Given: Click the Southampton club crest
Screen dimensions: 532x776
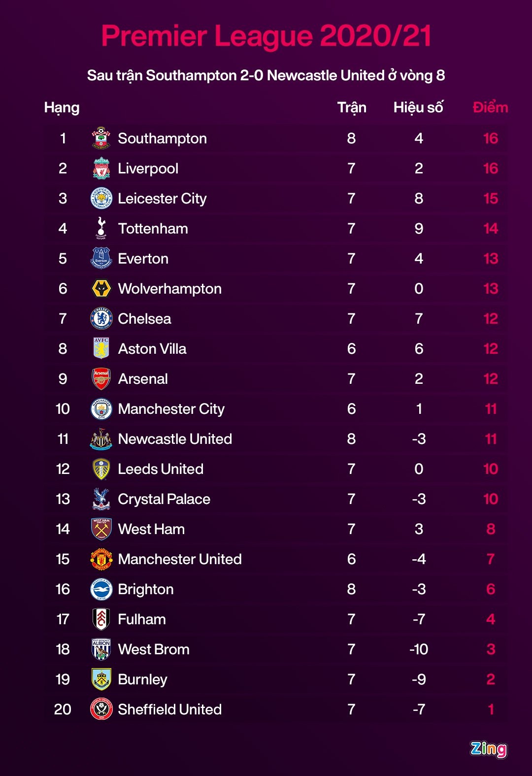Looking at the screenshot, I should tap(101, 138).
